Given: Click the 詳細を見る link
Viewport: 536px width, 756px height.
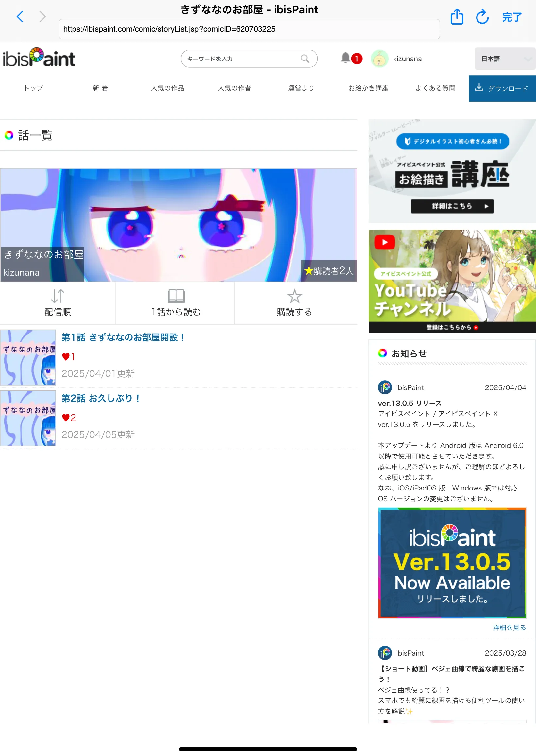Looking at the screenshot, I should click(x=510, y=628).
